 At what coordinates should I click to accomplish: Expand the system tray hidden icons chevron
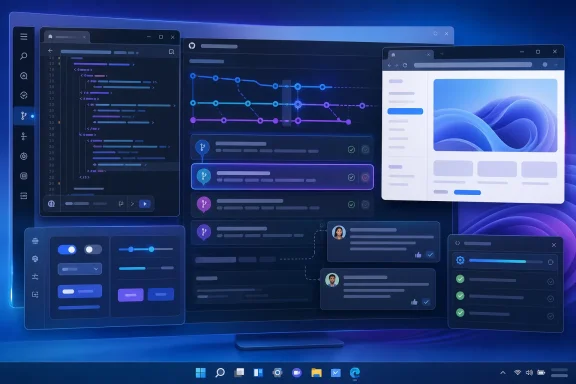click(x=503, y=373)
